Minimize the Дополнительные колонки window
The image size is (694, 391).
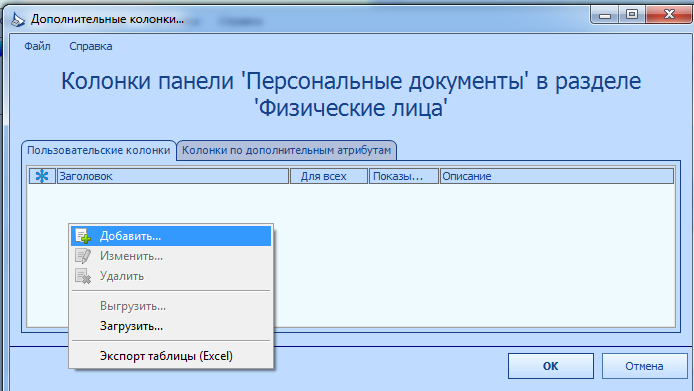[x=605, y=15]
